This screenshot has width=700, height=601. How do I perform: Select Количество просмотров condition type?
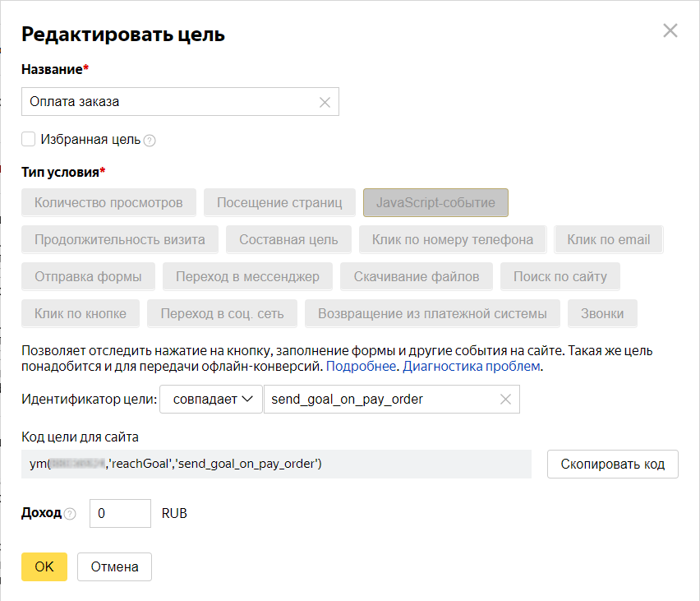pyautogui.click(x=108, y=202)
